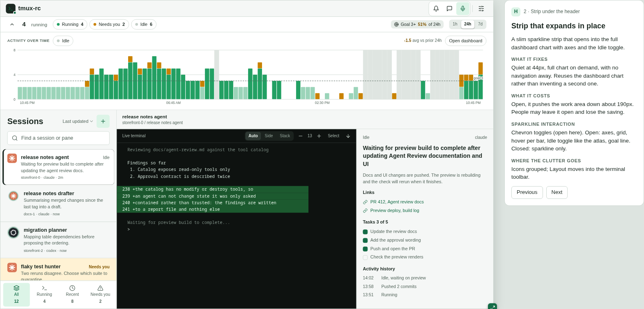Toggle the Idle chart legend pill
The height and width of the screenshot is (309, 644).
tap(63, 41)
